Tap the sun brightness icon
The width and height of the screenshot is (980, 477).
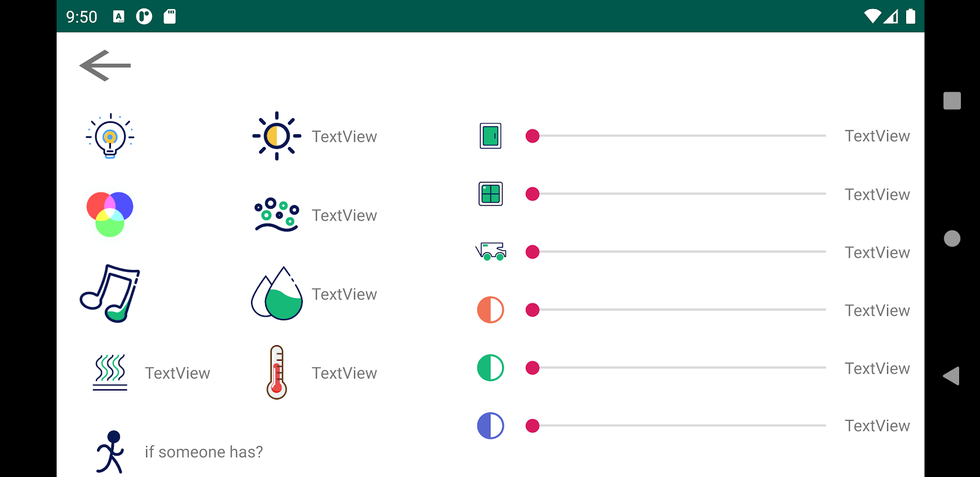tap(277, 137)
